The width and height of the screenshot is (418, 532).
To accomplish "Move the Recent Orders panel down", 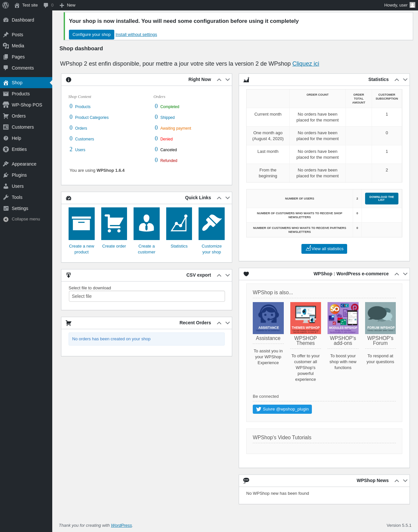I will (228, 323).
